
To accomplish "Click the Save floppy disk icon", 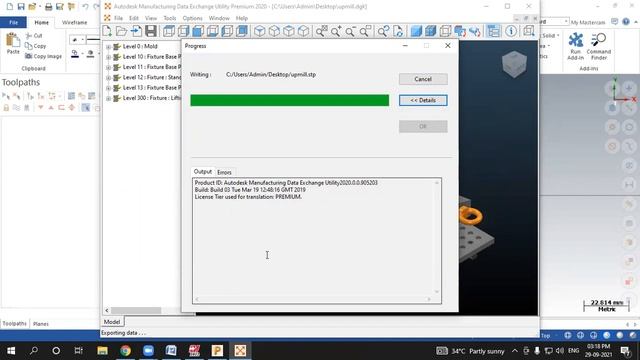I will tap(151, 31).
